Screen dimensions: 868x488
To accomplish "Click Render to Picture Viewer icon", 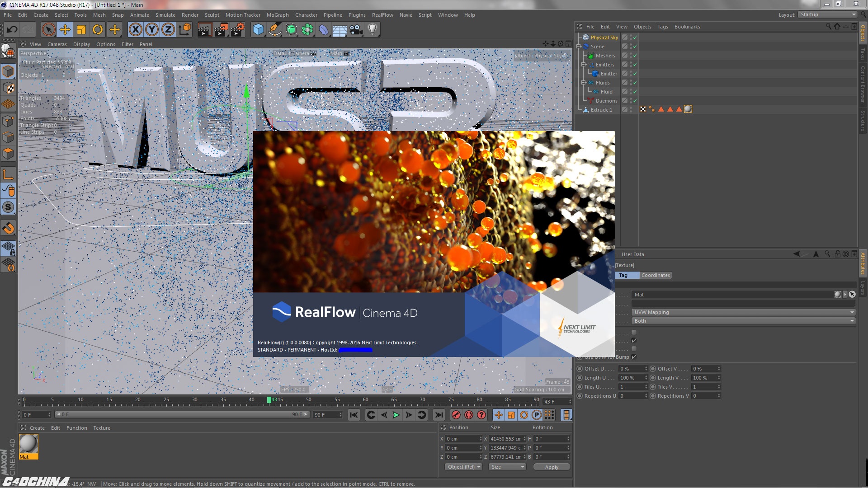I will (221, 30).
